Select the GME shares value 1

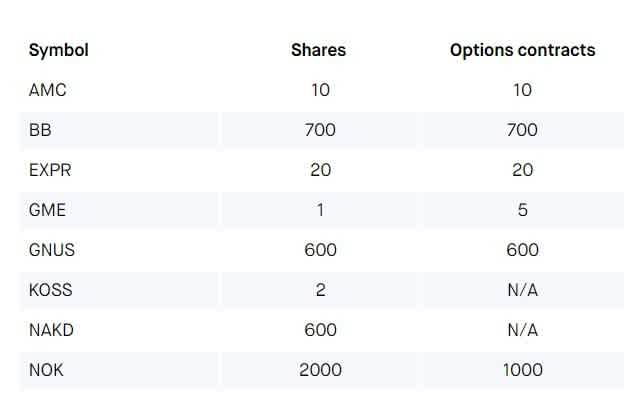click(x=320, y=210)
